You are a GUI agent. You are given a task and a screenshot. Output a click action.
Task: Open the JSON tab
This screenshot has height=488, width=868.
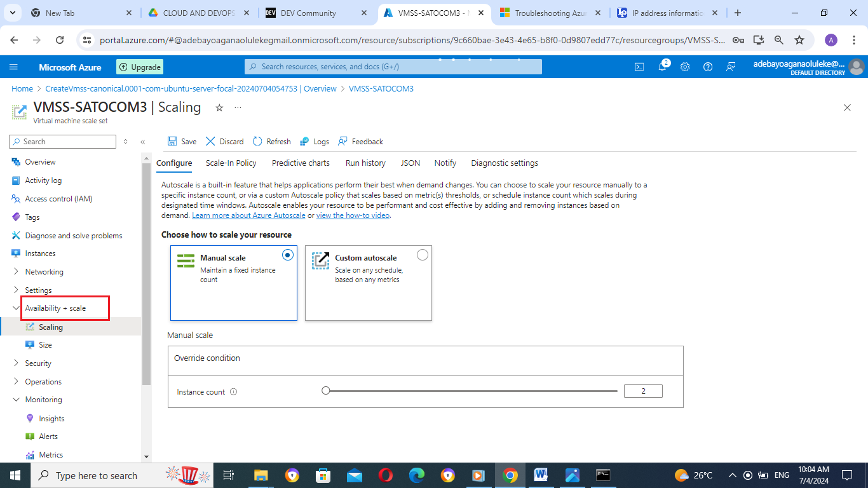pyautogui.click(x=410, y=163)
